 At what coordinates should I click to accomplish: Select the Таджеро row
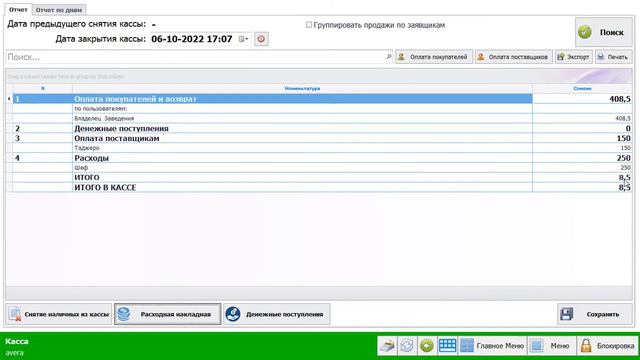pyautogui.click(x=319, y=148)
